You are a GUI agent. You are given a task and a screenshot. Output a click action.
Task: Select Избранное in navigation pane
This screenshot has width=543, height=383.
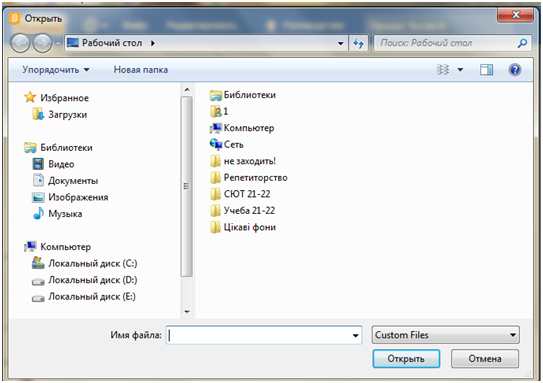(64, 98)
